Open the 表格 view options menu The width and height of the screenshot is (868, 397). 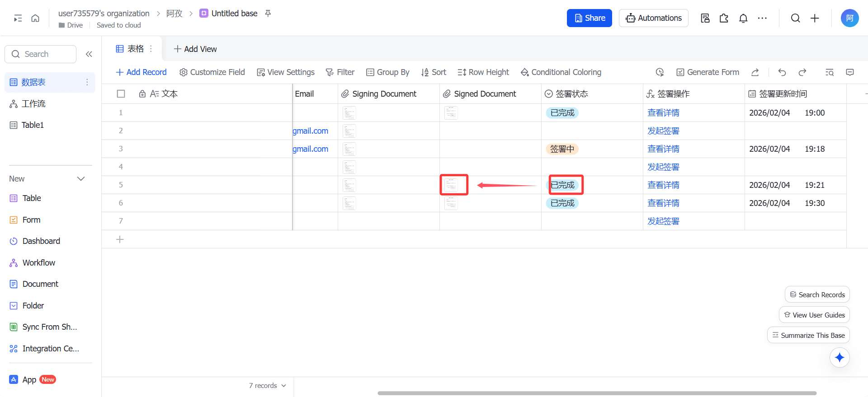pyautogui.click(x=151, y=49)
